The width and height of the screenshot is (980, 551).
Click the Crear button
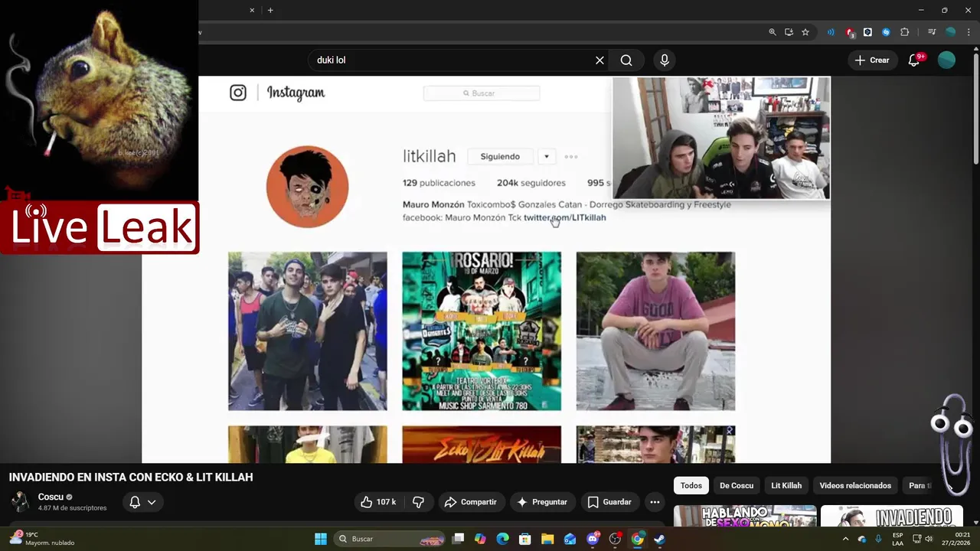click(872, 60)
